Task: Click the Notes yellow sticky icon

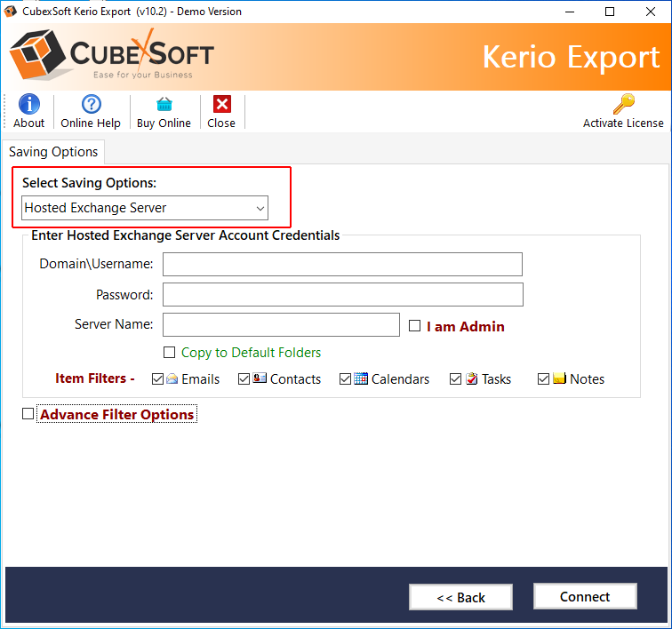Action: click(x=559, y=378)
